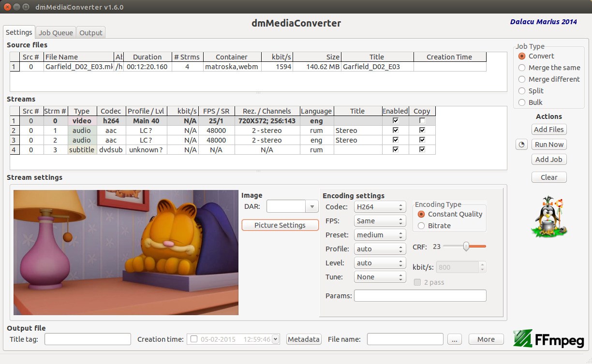Click the CRF quality slider
The width and height of the screenshot is (592, 364).
tap(465, 247)
